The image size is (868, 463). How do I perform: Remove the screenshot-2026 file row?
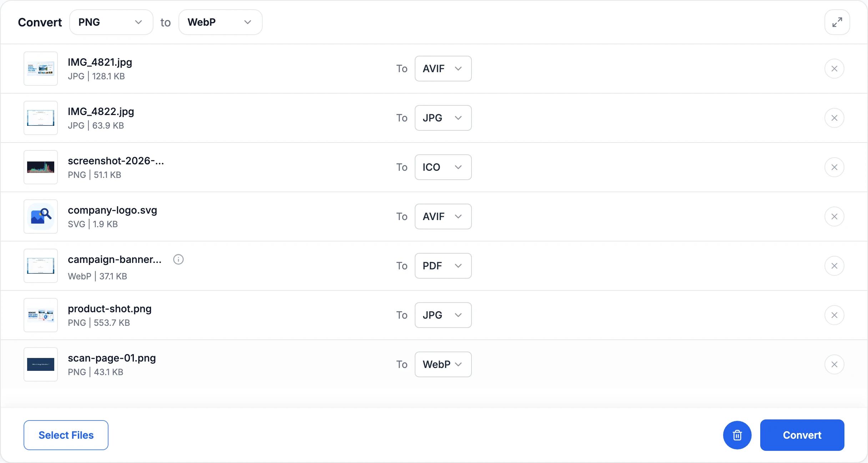[x=834, y=167]
